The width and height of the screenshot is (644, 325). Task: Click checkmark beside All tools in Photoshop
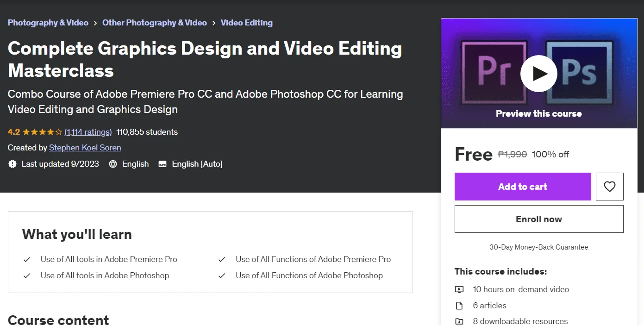pos(27,275)
